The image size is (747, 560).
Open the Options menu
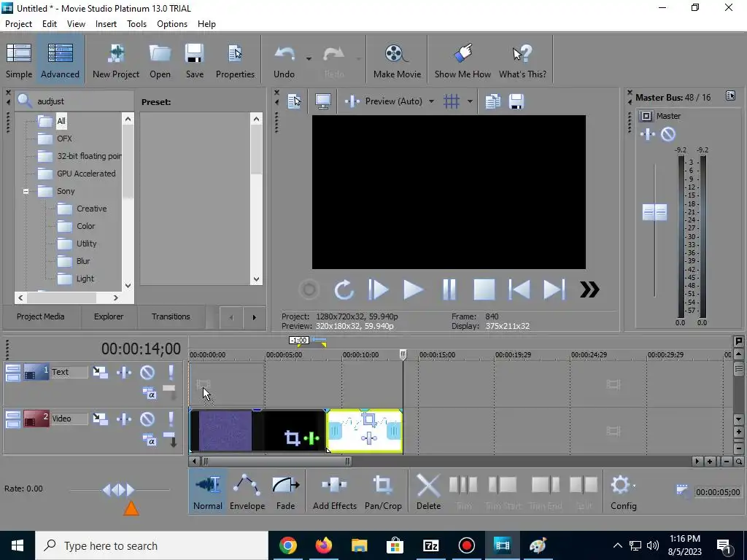pos(172,24)
